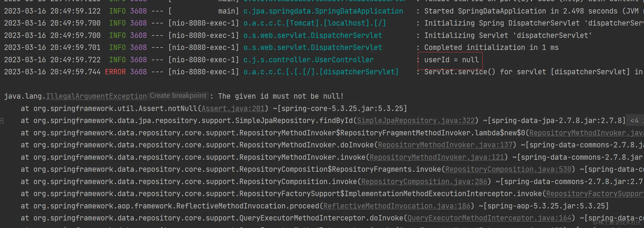Image resolution: width=644 pixels, height=228 pixels.
Task: Open truncated RepositoryMethodInvoker link on lambda$new$0 line
Action: (x=587, y=133)
